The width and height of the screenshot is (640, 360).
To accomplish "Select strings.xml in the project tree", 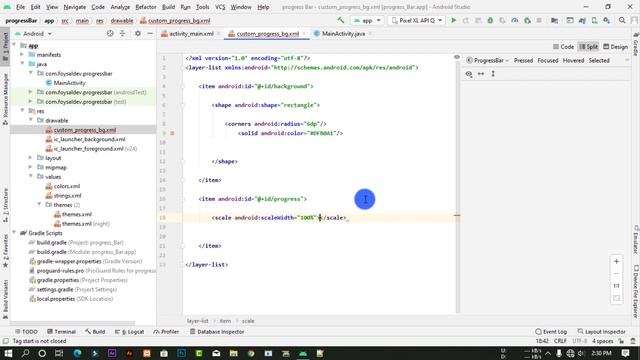I will click(67, 196).
